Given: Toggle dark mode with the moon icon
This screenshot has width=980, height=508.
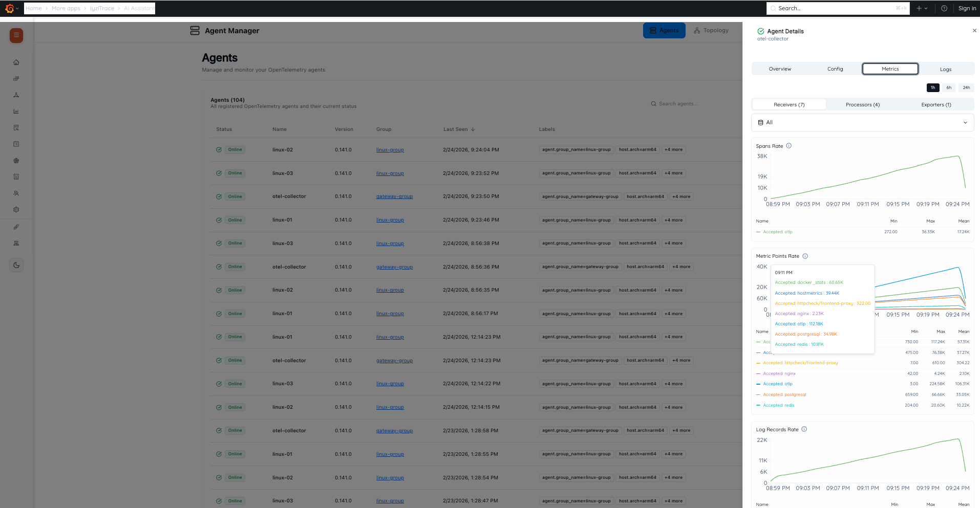Looking at the screenshot, I should 16,264.
